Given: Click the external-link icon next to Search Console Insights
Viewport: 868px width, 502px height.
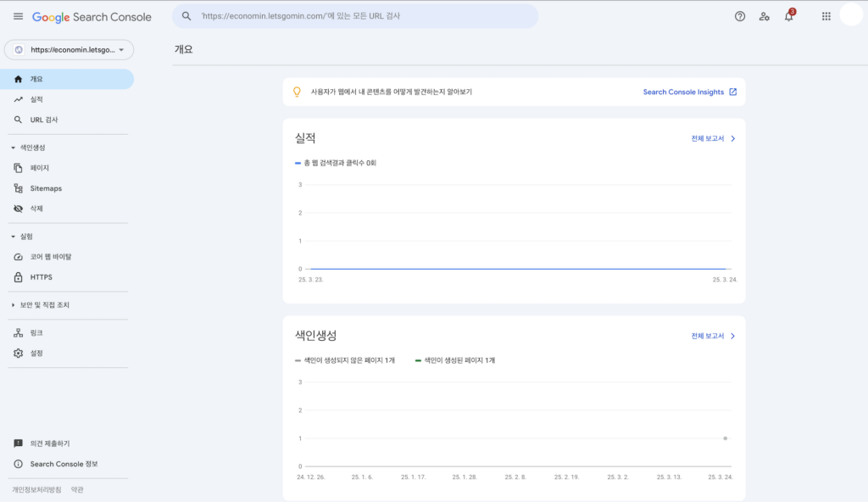Looking at the screenshot, I should [x=733, y=92].
